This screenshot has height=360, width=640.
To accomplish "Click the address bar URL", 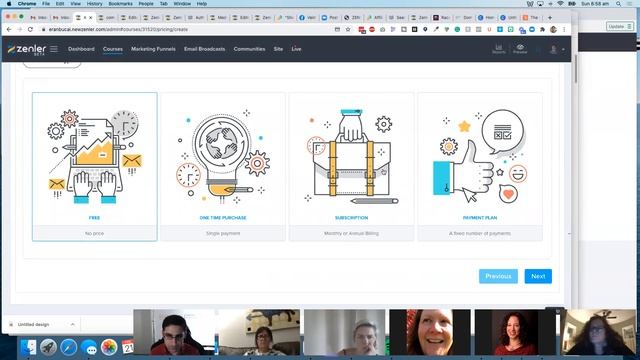I will click(x=118, y=29).
